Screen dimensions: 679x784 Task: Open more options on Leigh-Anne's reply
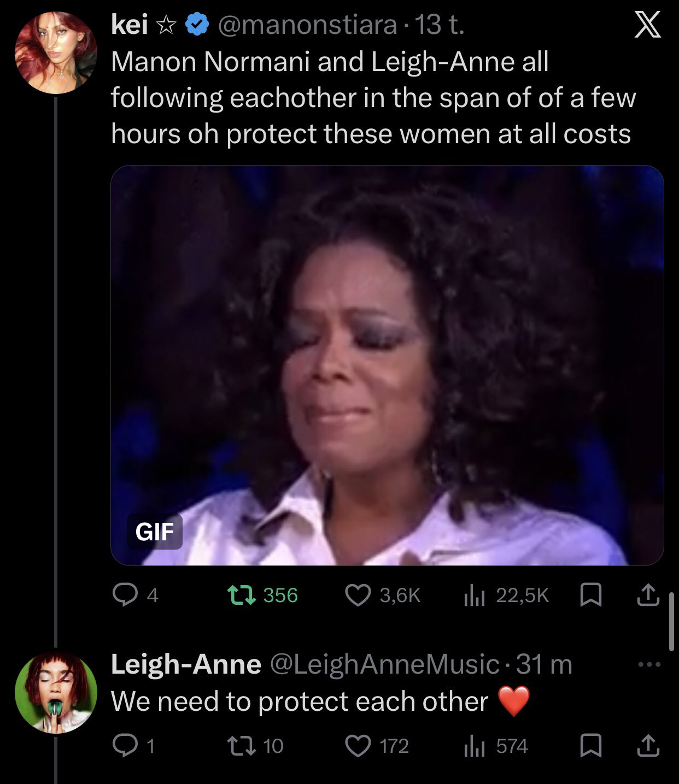coord(649,665)
